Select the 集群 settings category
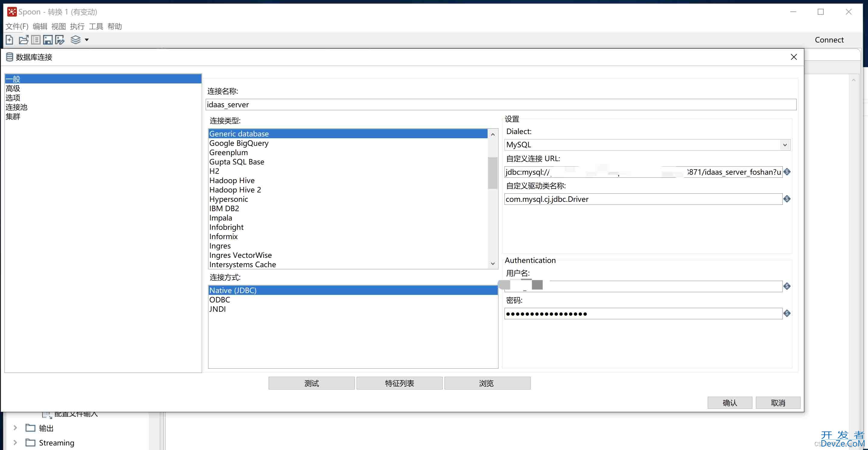Image resolution: width=868 pixels, height=450 pixels. click(x=103, y=117)
